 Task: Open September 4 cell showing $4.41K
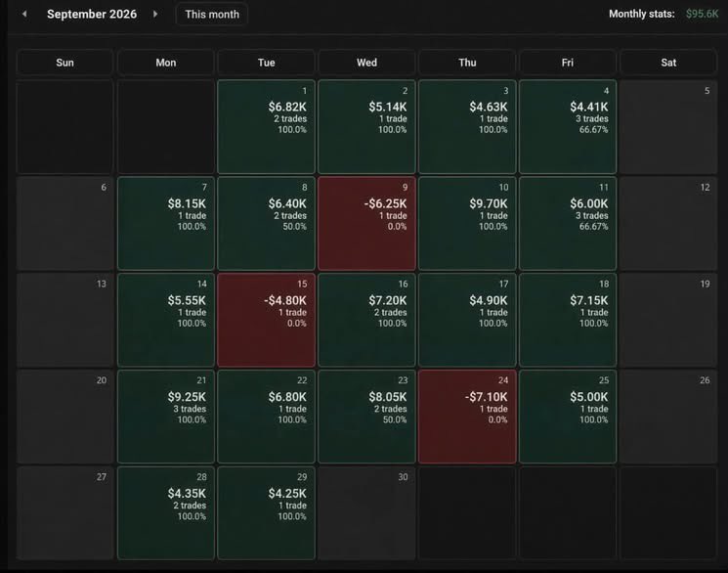pyautogui.click(x=568, y=127)
